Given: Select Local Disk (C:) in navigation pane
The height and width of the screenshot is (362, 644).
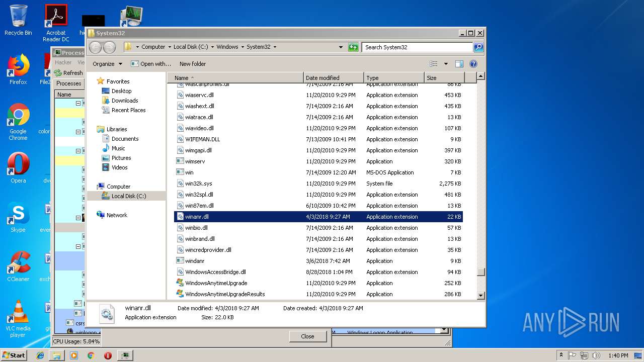Looking at the screenshot, I should (x=126, y=196).
